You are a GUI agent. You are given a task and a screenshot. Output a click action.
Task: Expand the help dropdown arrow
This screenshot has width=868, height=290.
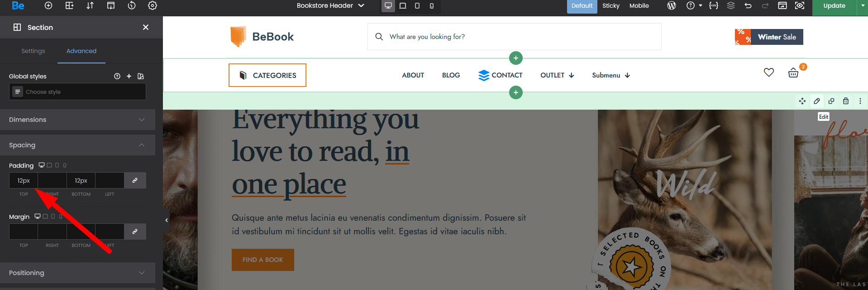tap(701, 5)
